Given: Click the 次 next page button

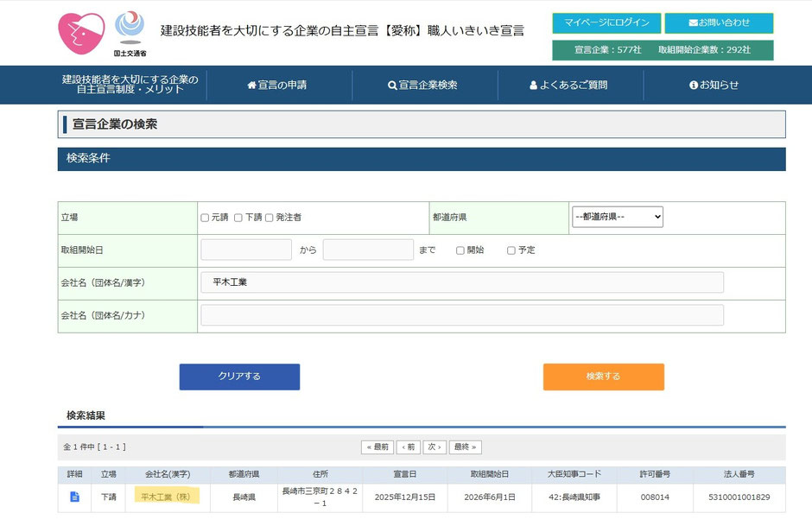Looking at the screenshot, I should (x=435, y=447).
